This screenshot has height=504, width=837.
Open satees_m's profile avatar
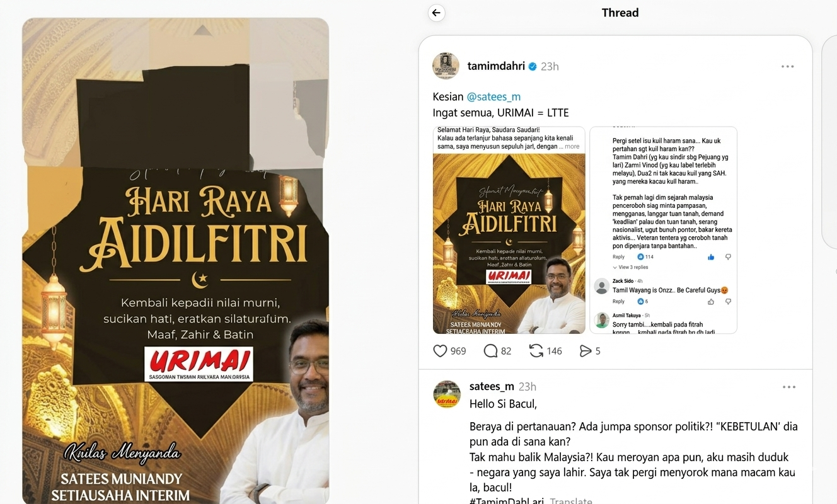[447, 394]
